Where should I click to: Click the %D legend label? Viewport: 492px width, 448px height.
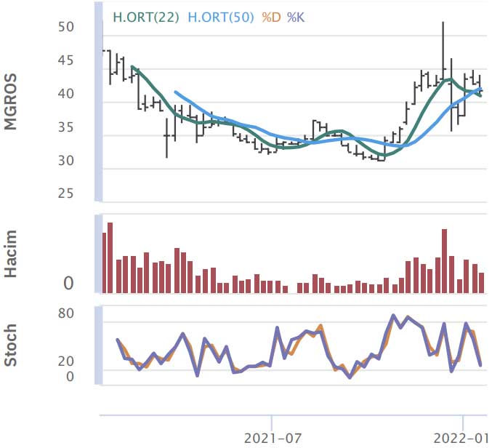pos(271,17)
